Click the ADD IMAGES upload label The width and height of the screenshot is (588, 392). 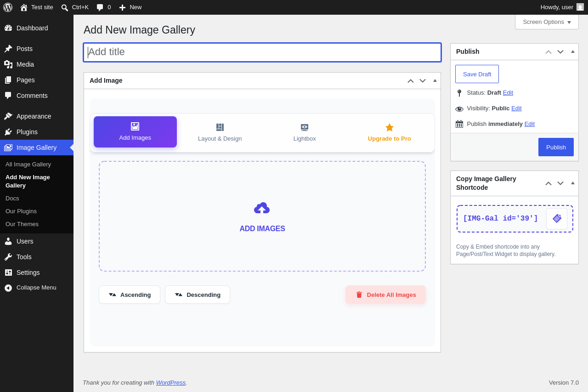pos(262,229)
